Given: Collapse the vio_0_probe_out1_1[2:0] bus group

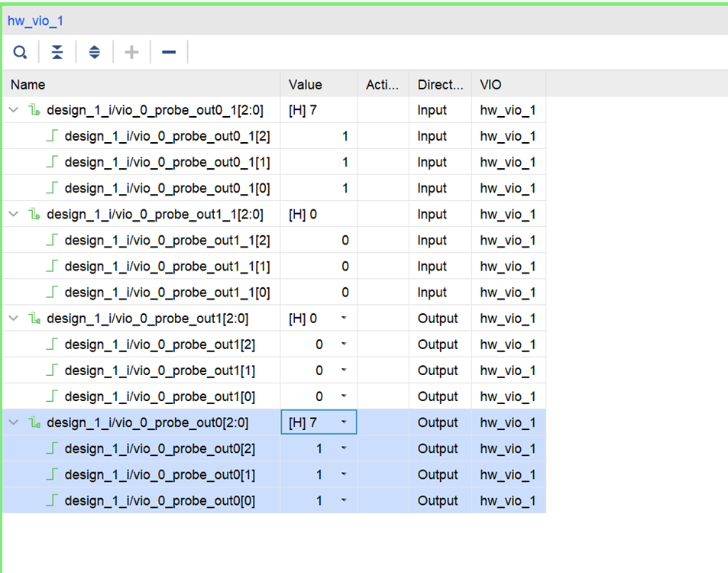Looking at the screenshot, I should click(x=14, y=215).
